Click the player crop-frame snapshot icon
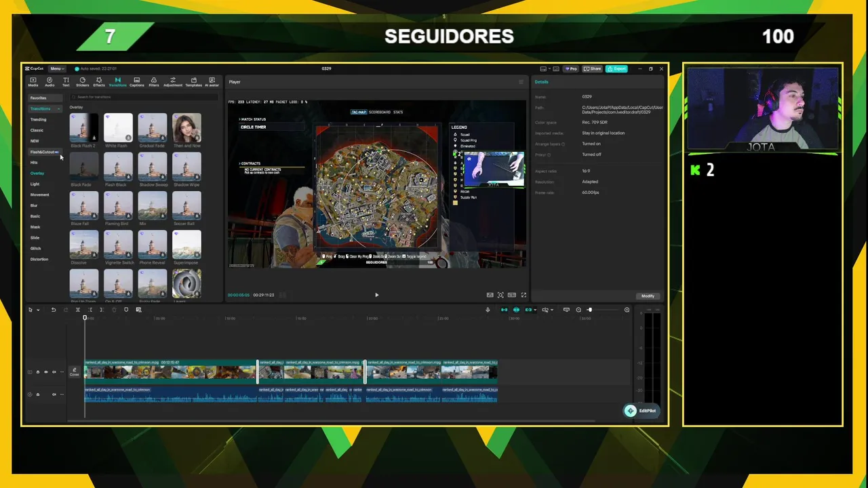This screenshot has width=868, height=488. [500, 295]
